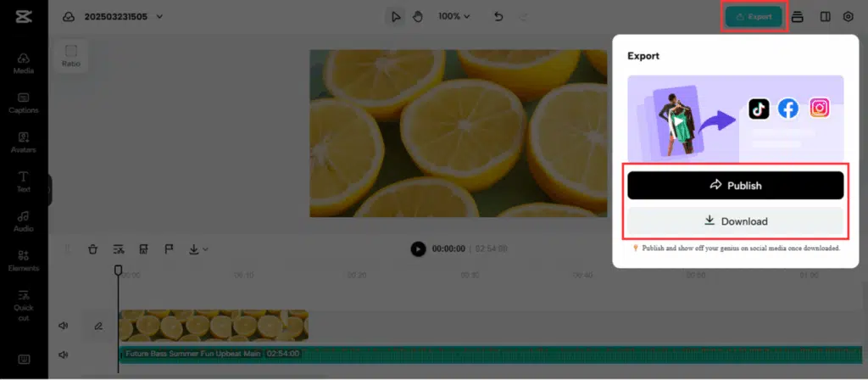The image size is (868, 380).
Task: Open the Audio library panel
Action: pos(24,221)
